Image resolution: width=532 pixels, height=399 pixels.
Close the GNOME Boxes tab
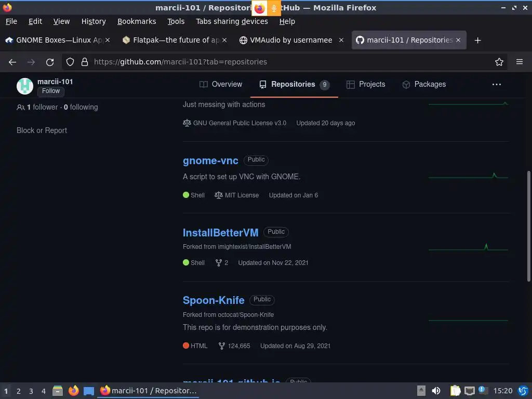coord(108,40)
